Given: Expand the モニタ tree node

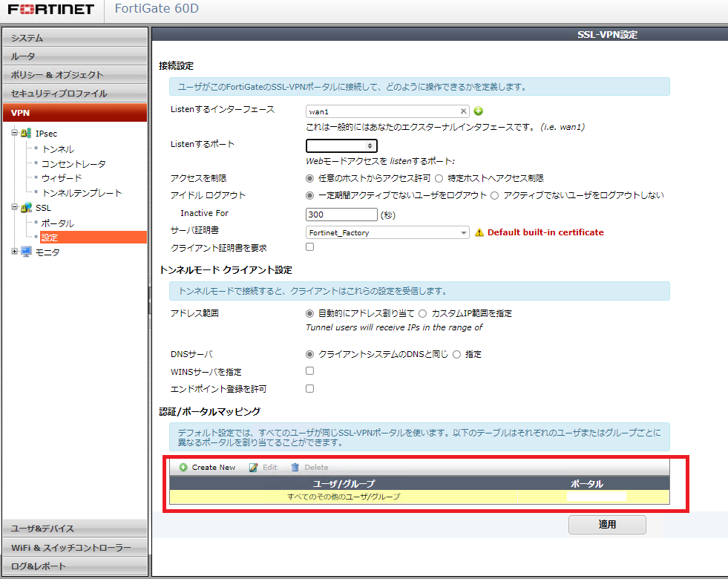Looking at the screenshot, I should pyautogui.click(x=14, y=251).
